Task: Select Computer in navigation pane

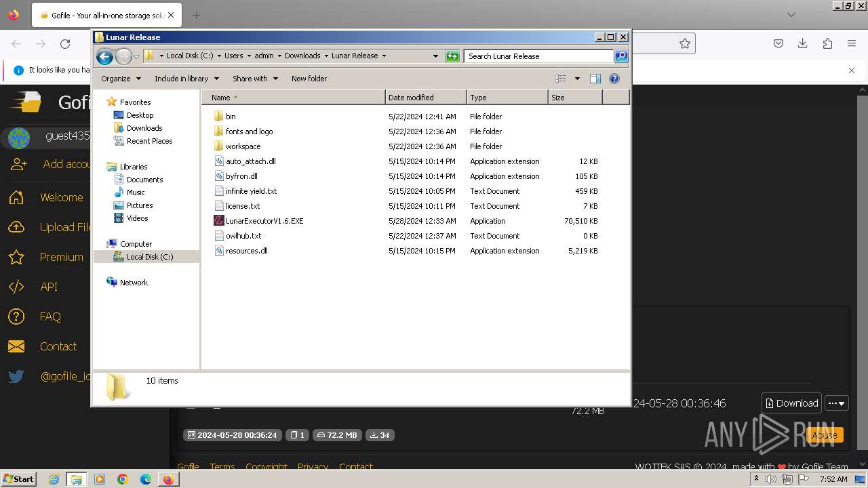Action: click(136, 244)
